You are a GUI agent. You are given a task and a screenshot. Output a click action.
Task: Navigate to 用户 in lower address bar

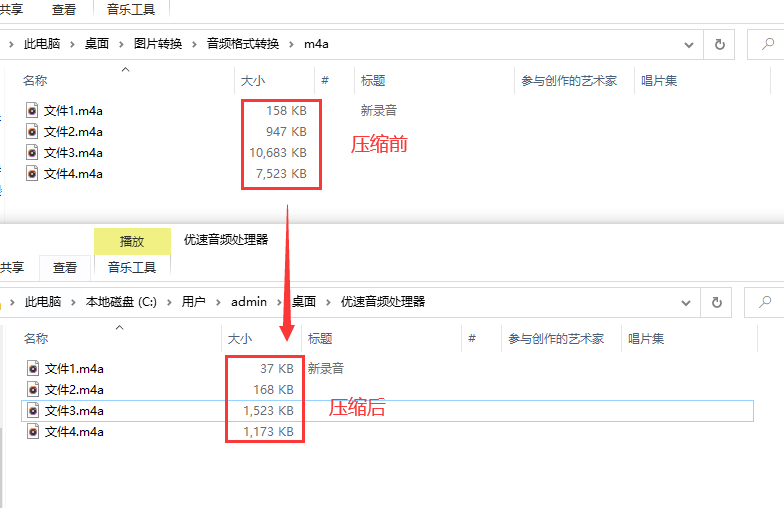coord(194,302)
